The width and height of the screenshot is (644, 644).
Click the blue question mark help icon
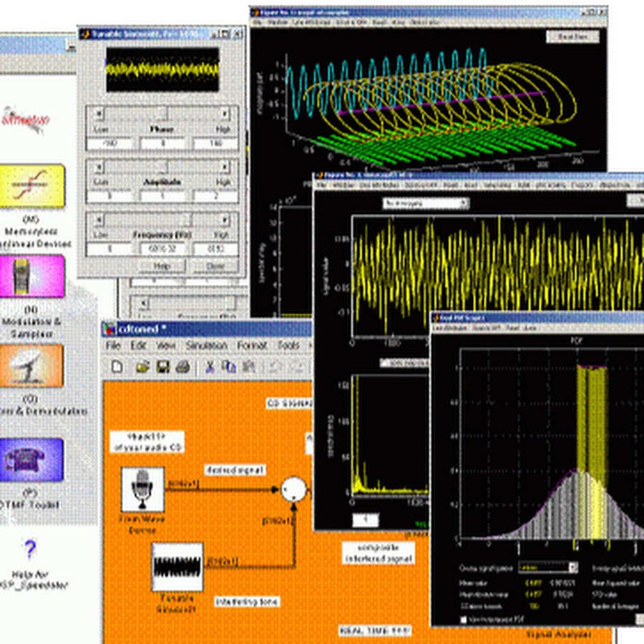[x=30, y=550]
